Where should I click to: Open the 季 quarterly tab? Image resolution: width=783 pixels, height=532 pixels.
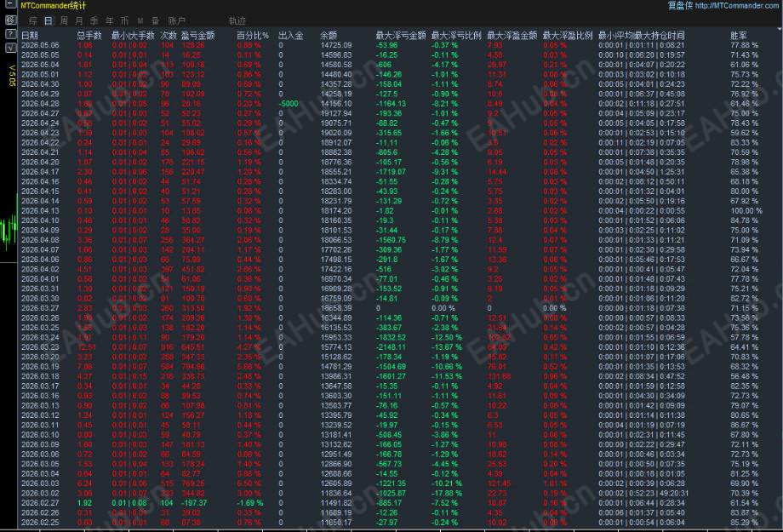pos(94,21)
